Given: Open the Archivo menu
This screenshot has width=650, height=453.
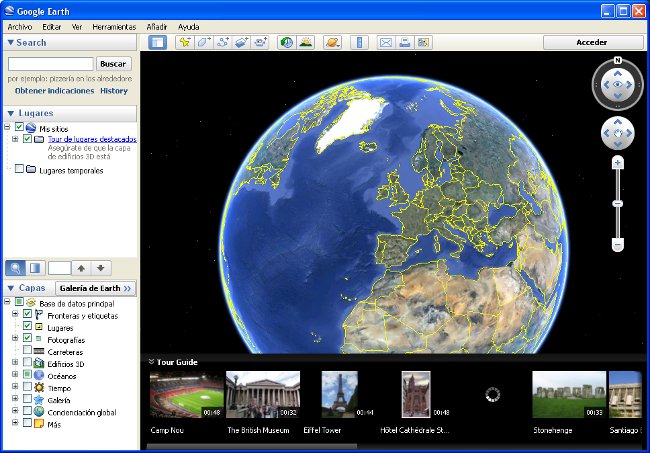Looking at the screenshot, I should [20, 27].
